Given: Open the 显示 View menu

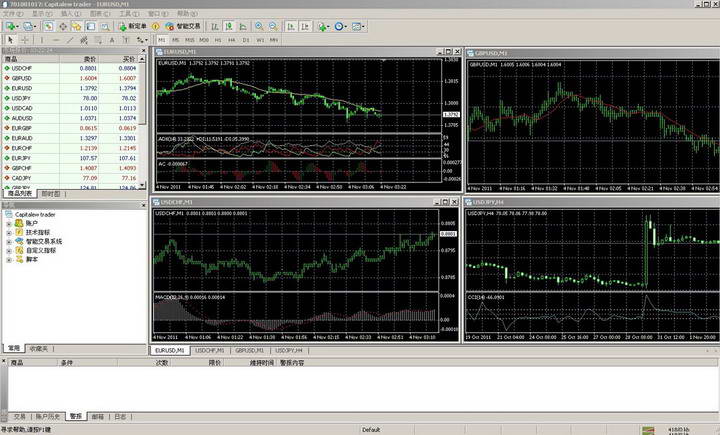Looking at the screenshot, I should (42, 14).
